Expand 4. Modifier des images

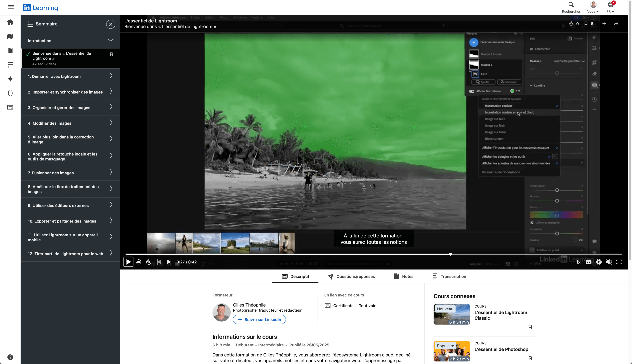(70, 123)
